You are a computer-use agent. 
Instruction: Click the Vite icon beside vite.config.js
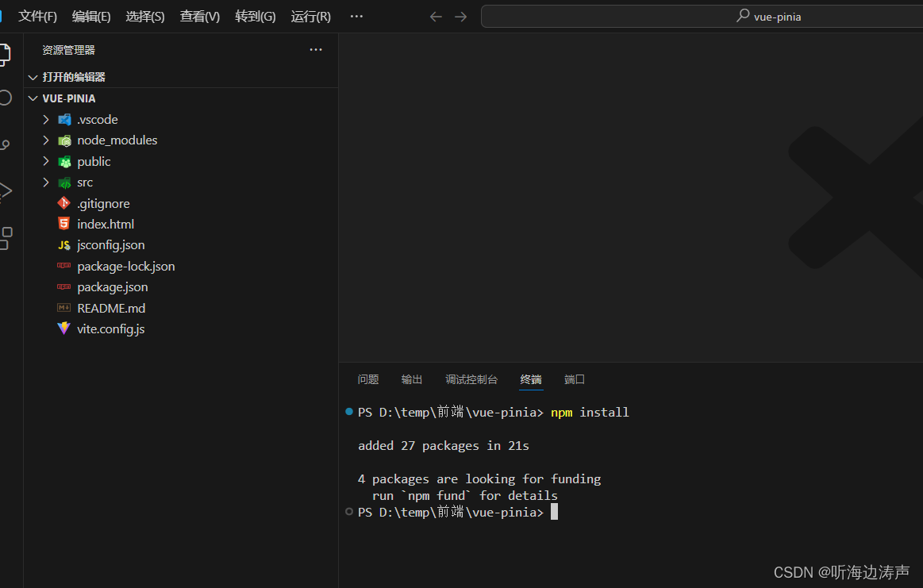(x=63, y=329)
